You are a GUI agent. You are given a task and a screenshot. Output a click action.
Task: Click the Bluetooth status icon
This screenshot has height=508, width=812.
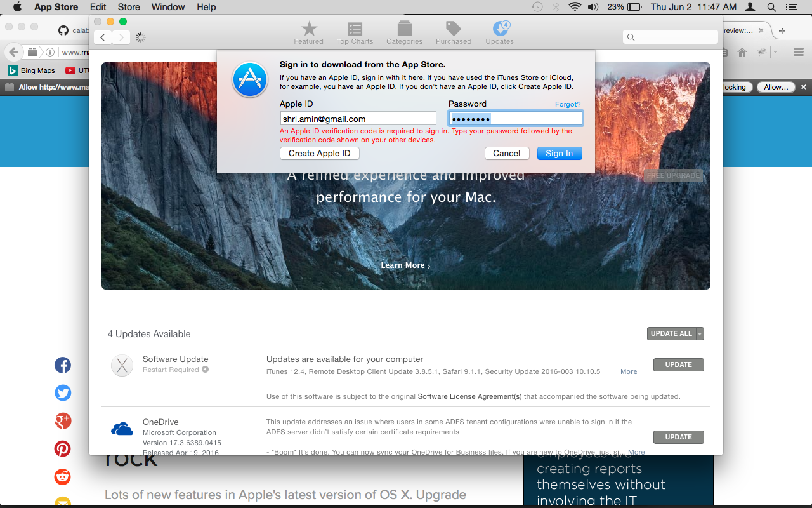coord(556,7)
